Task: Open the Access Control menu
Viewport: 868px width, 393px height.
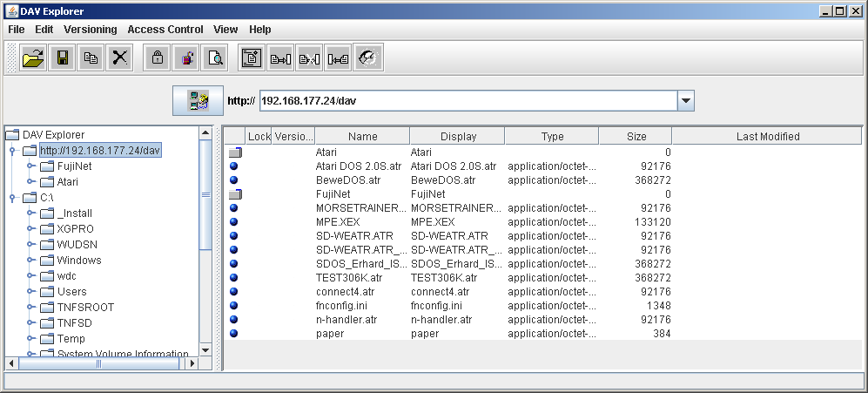Action: [x=165, y=30]
